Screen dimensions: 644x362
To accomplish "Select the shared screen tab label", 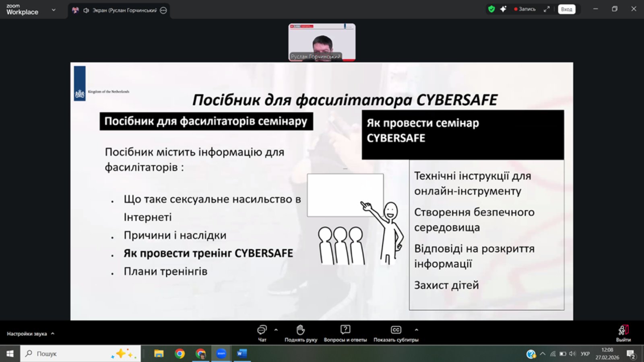I will (x=124, y=10).
